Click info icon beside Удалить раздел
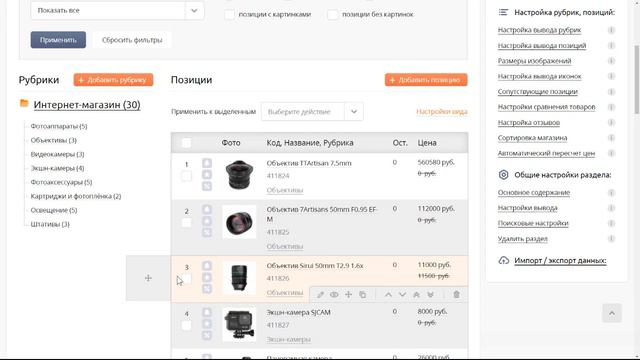640x360 pixels. 611,239
